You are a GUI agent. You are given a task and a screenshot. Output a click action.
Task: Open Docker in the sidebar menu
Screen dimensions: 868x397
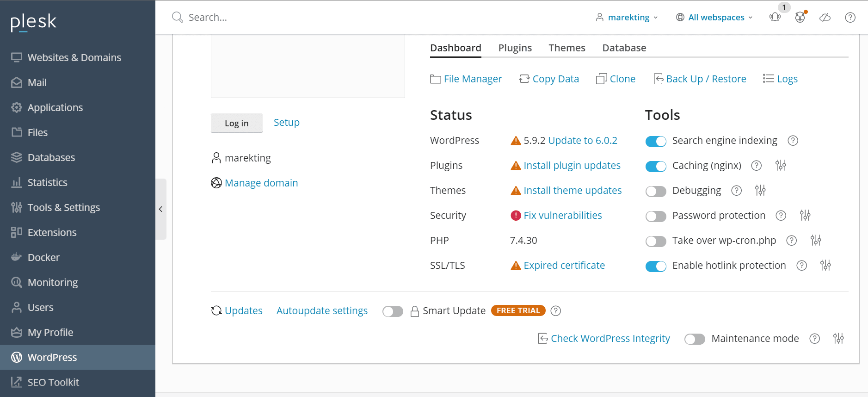click(x=43, y=257)
